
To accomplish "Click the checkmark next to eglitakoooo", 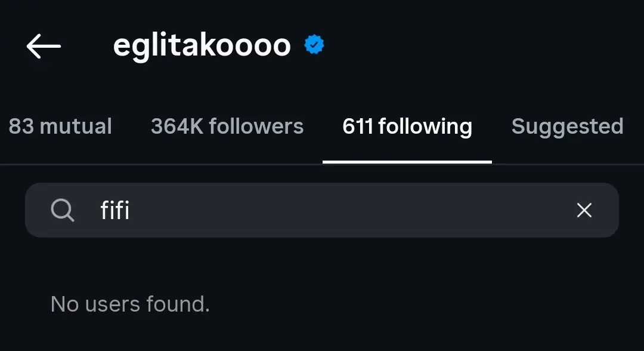I will tap(314, 44).
